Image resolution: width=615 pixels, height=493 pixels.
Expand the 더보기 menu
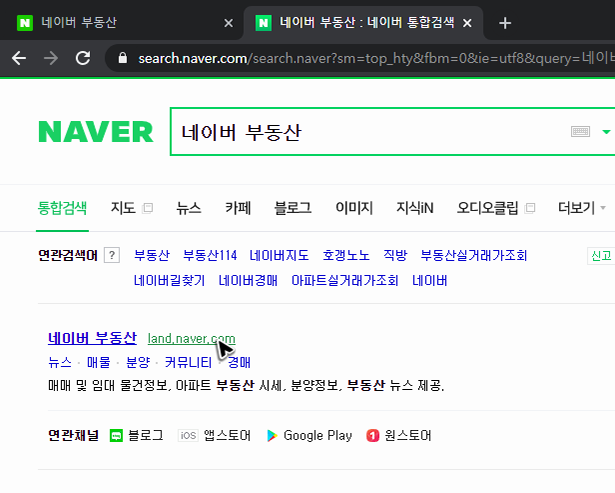click(x=581, y=208)
